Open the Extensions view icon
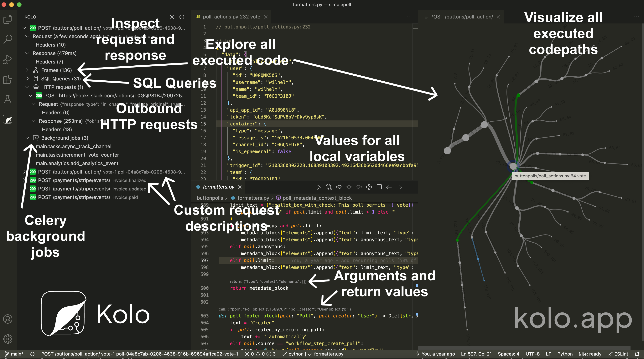The height and width of the screenshot is (359, 644). (x=8, y=79)
